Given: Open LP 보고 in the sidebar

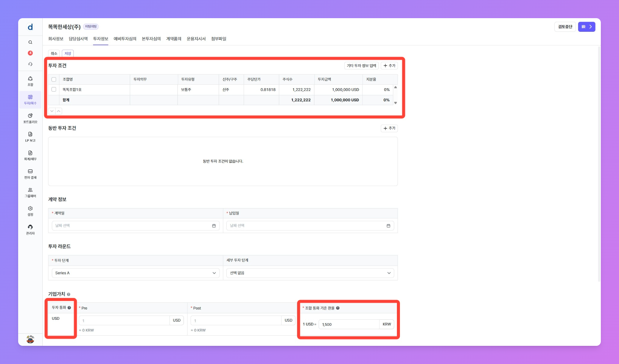Looking at the screenshot, I should point(30,137).
